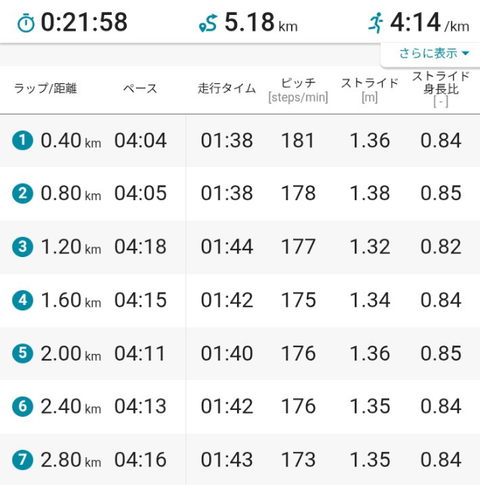Click the ピッチ steps/min column header
Viewport: 480px width, 485px height.
point(298,90)
